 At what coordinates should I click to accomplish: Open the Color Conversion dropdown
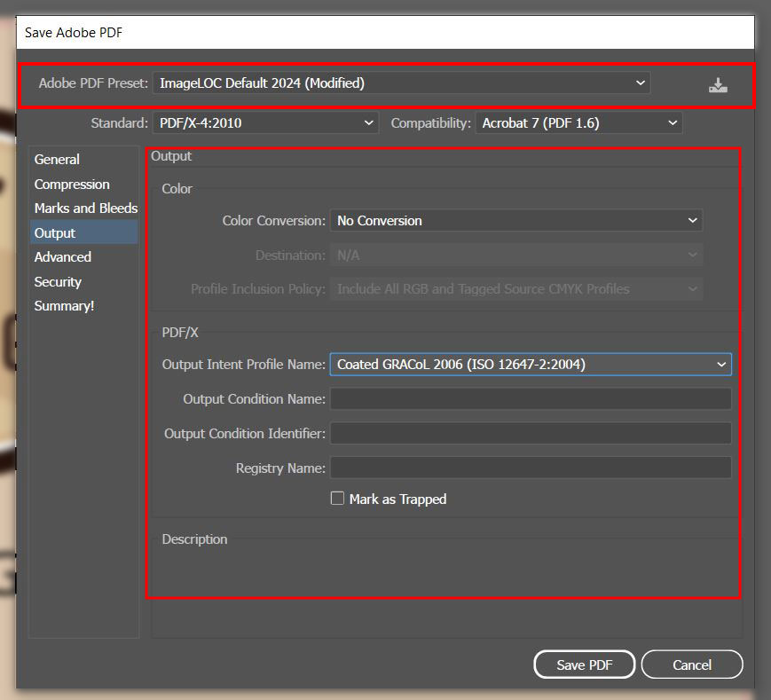(x=516, y=221)
